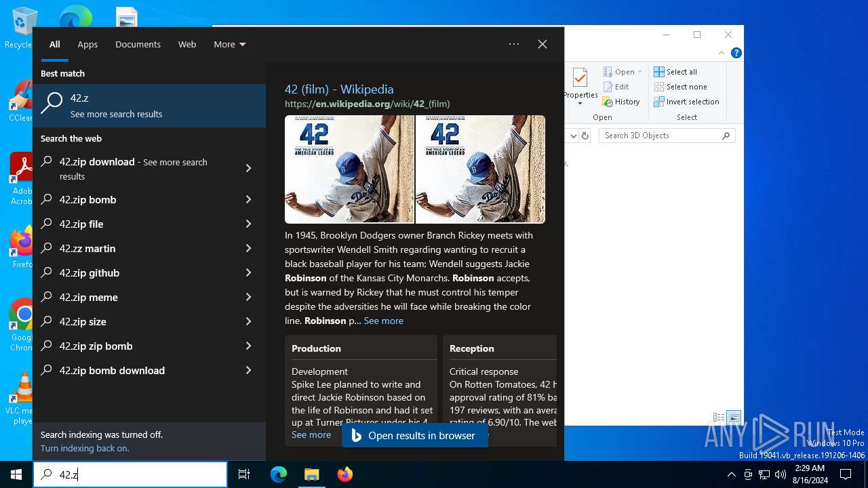Open File Explorer from the taskbar
Image resolution: width=868 pixels, height=488 pixels.
[311, 474]
